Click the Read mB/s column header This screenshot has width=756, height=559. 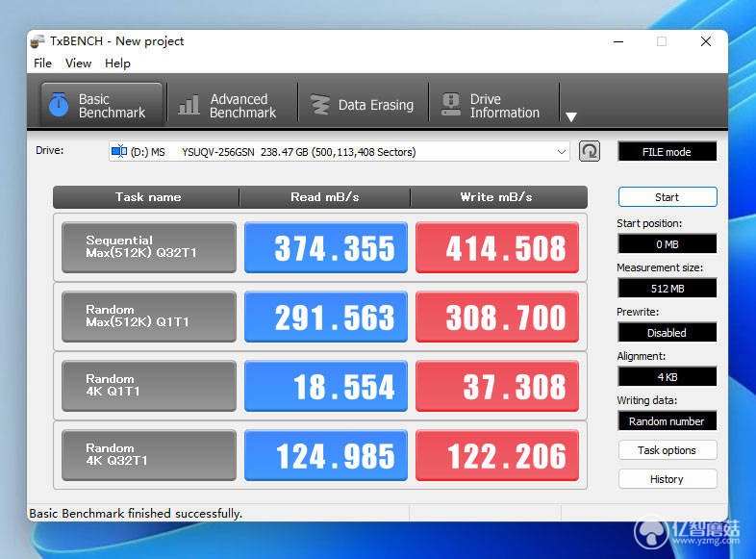pyautogui.click(x=324, y=197)
